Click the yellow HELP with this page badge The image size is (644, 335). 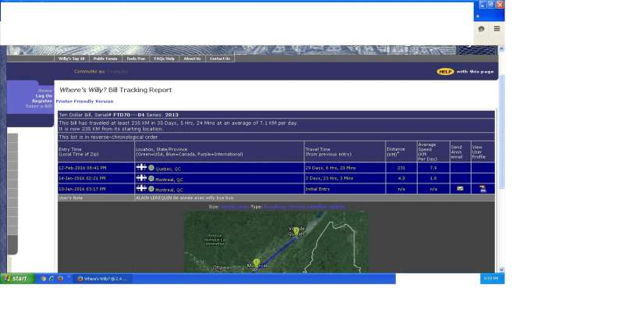[445, 72]
